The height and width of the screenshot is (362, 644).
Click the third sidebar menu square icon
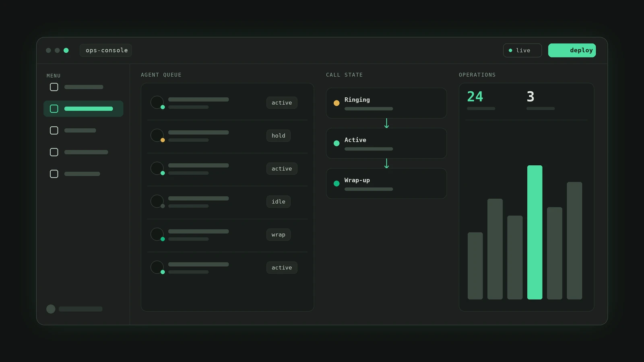[x=54, y=130]
